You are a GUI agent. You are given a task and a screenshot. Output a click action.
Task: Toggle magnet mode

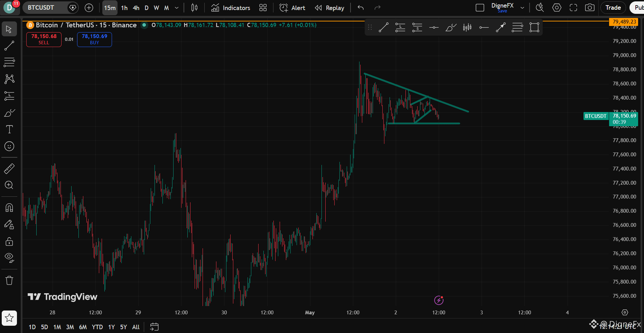(9, 208)
